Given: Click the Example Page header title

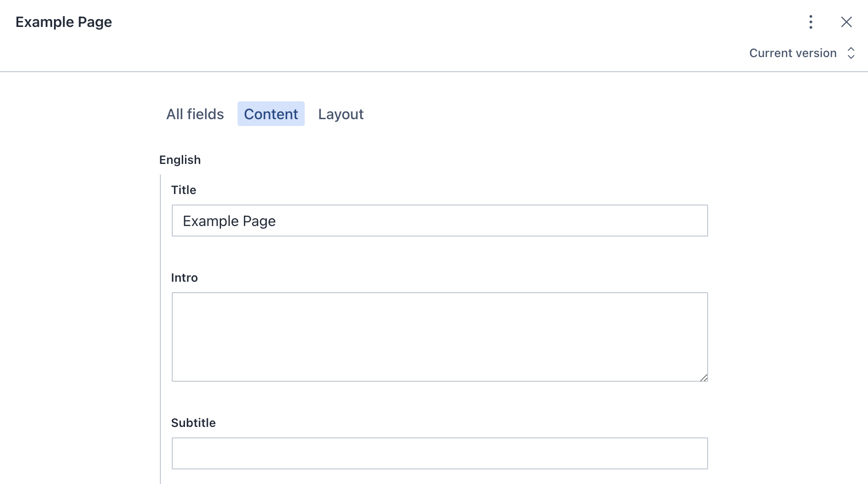Looking at the screenshot, I should point(64,22).
